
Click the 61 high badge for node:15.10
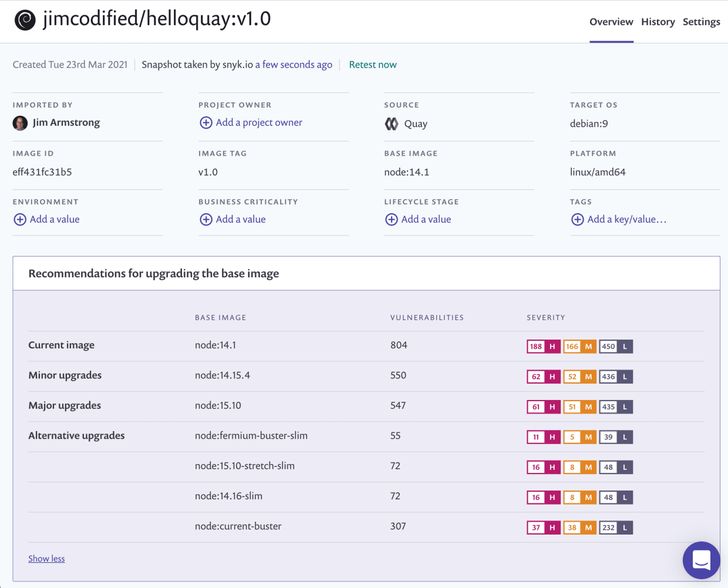coord(544,407)
